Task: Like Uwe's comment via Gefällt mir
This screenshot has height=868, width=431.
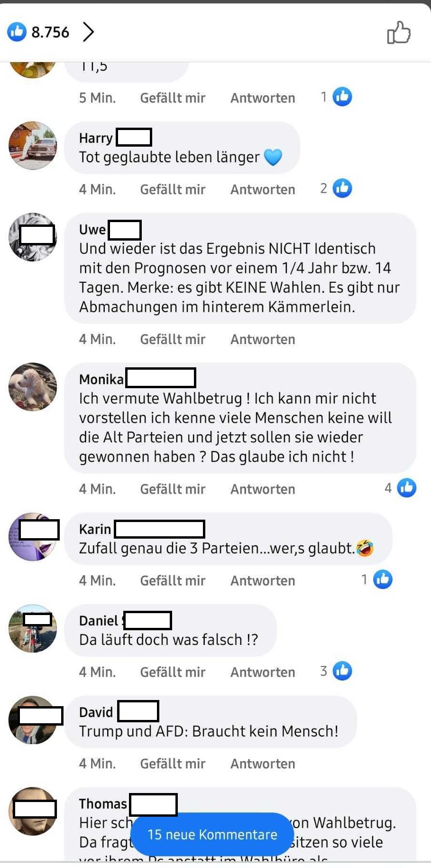Action: [173, 339]
